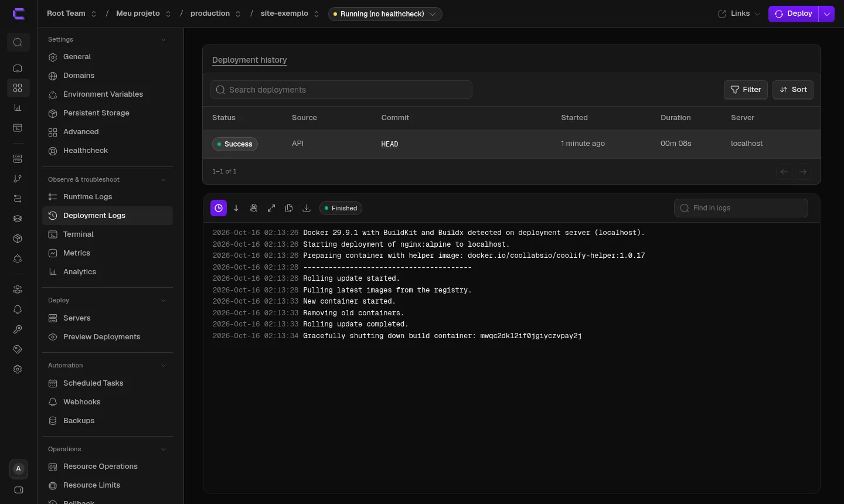Click the Filter button

[746, 90]
